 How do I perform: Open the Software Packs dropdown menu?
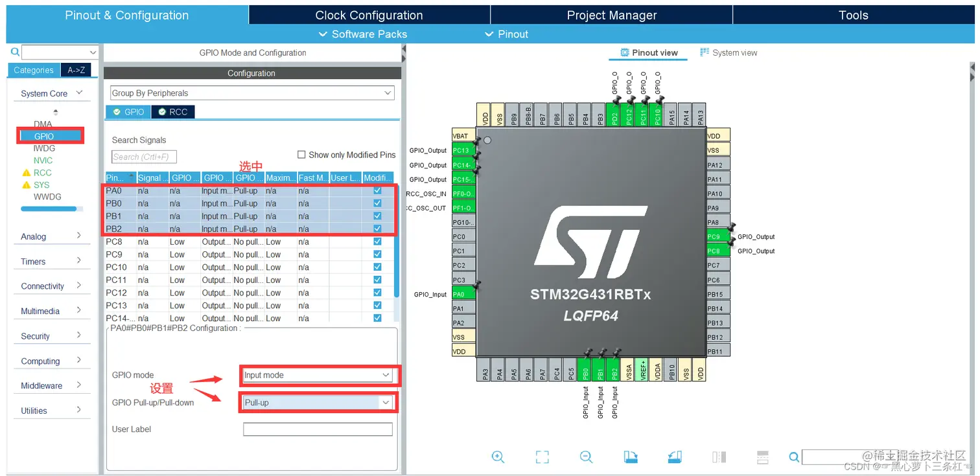pyautogui.click(x=363, y=34)
